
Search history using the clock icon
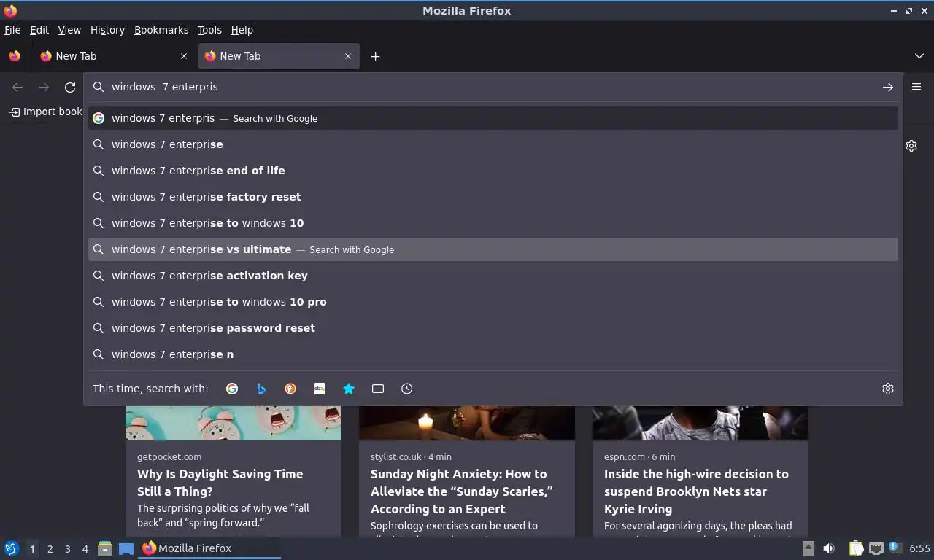click(407, 389)
